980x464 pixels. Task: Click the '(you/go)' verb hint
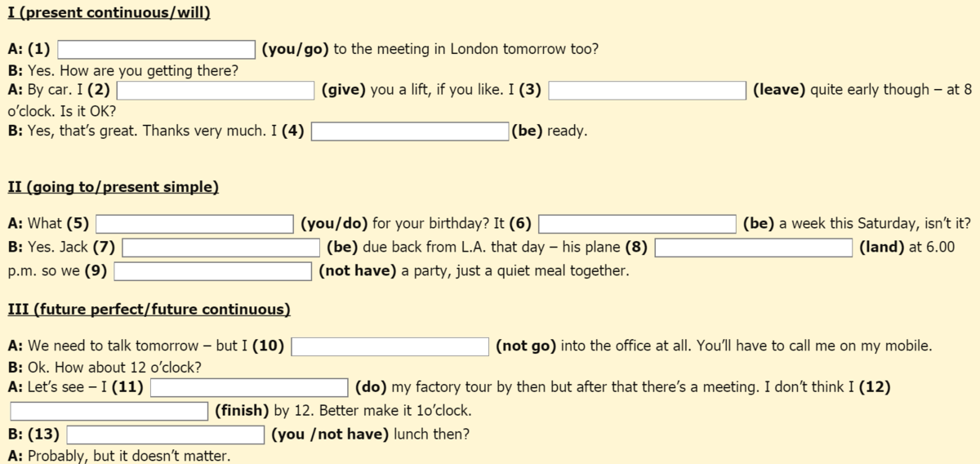click(x=295, y=50)
